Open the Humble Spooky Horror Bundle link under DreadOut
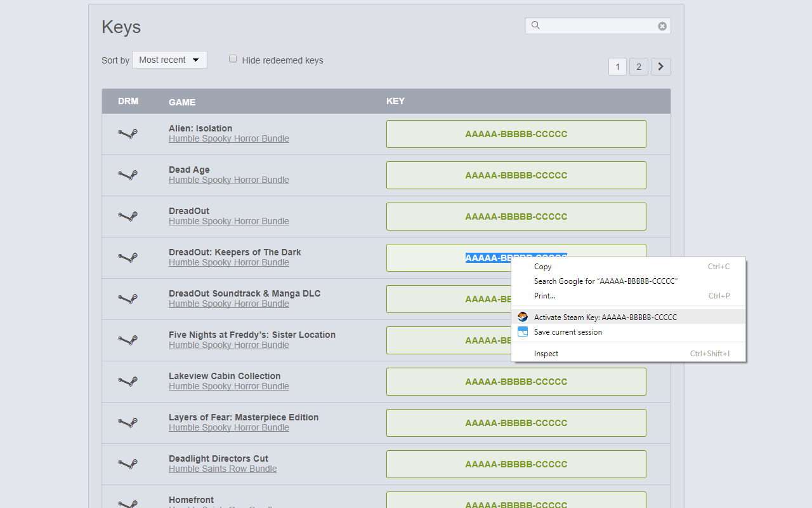The image size is (812, 508). pos(228,221)
